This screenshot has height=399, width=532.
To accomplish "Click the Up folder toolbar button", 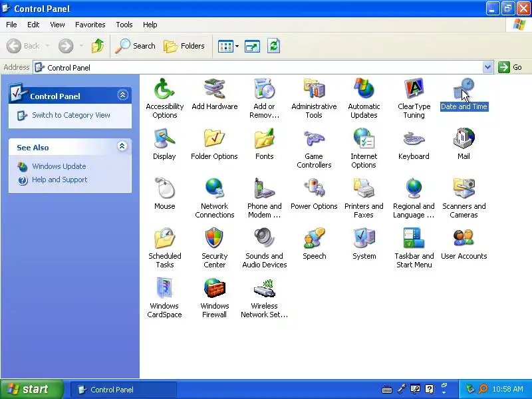I will click(x=98, y=46).
